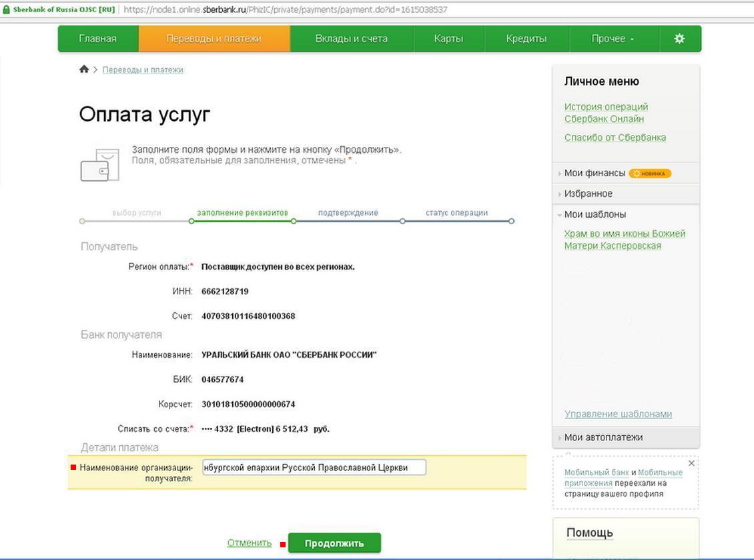Click the Мобильный банк link

[597, 473]
